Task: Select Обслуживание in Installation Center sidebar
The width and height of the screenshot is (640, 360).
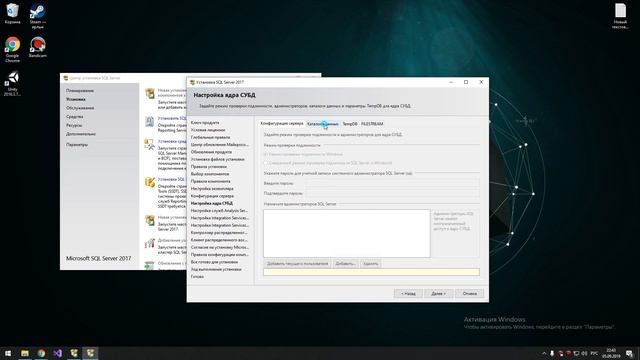Action: [x=80, y=108]
